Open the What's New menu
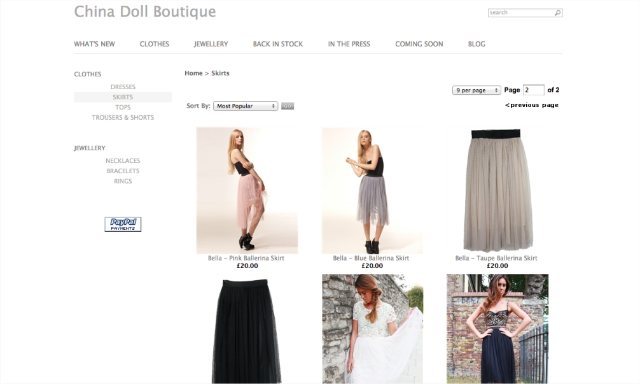The width and height of the screenshot is (640, 384). (94, 44)
